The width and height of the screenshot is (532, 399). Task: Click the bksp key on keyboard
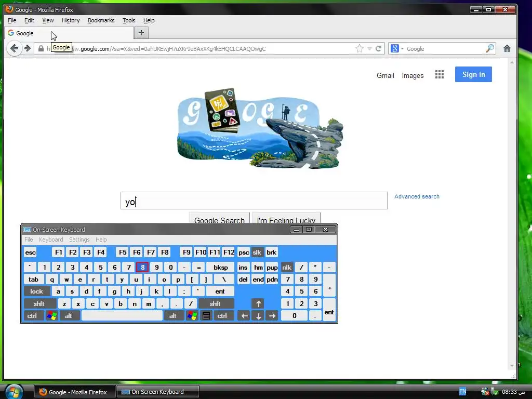(x=220, y=268)
